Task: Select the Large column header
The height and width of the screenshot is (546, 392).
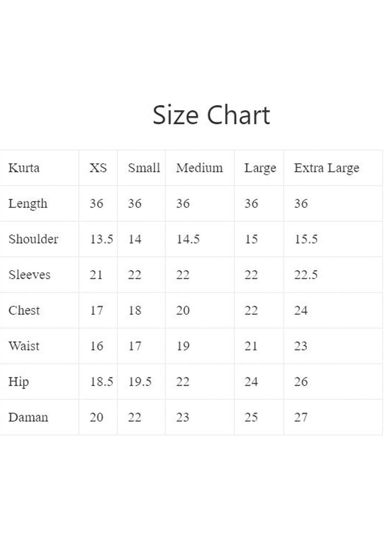Action: click(260, 168)
